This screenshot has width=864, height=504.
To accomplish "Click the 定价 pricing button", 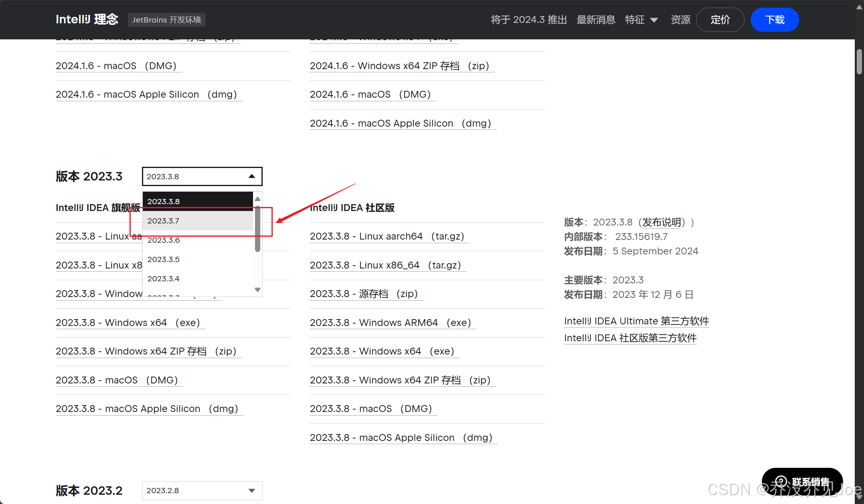I will point(720,20).
